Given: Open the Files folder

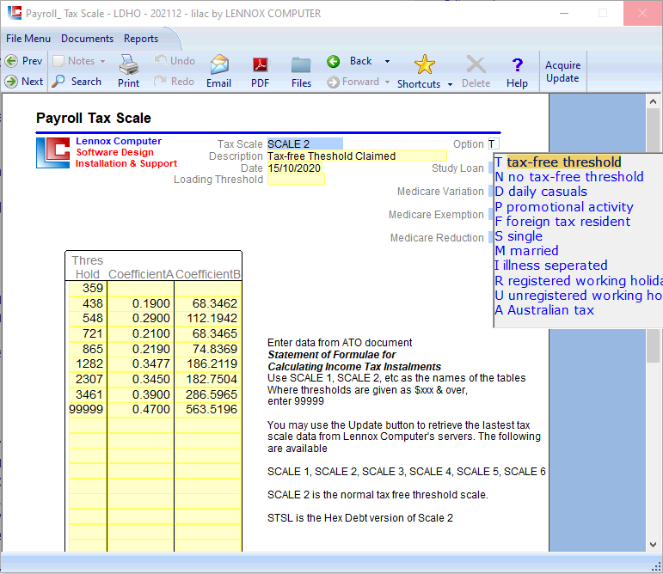Looking at the screenshot, I should [301, 71].
